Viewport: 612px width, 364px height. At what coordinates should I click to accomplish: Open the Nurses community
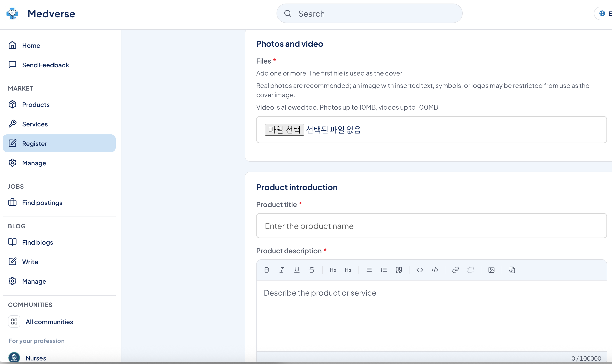pos(59,358)
